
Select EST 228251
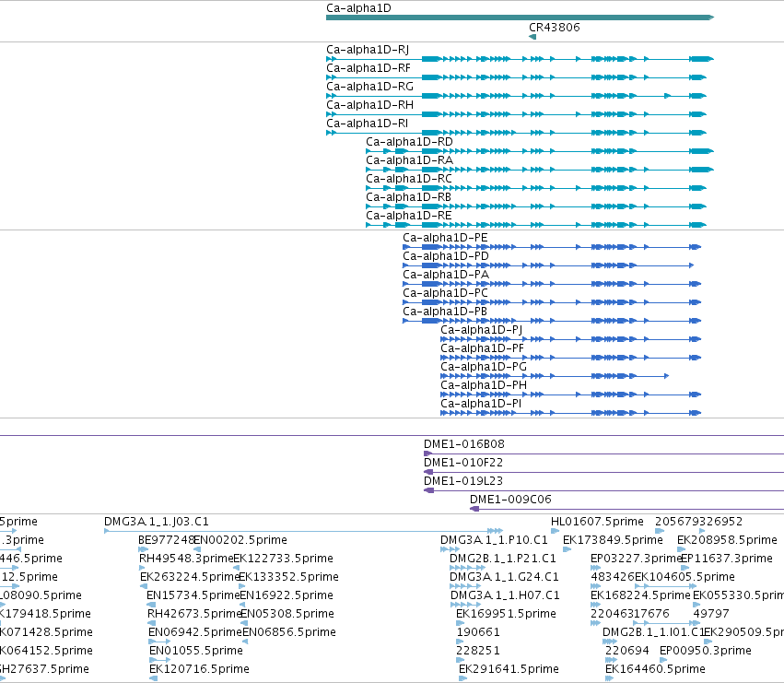[460, 660]
